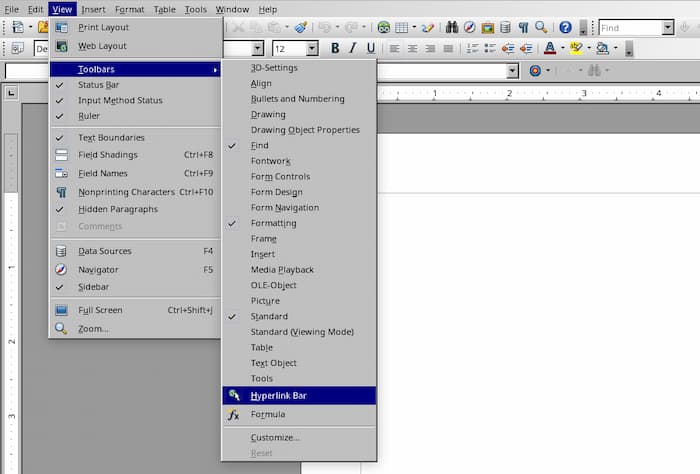Uncheck Status Bar in View menu
700x474 pixels.
[x=98, y=85]
